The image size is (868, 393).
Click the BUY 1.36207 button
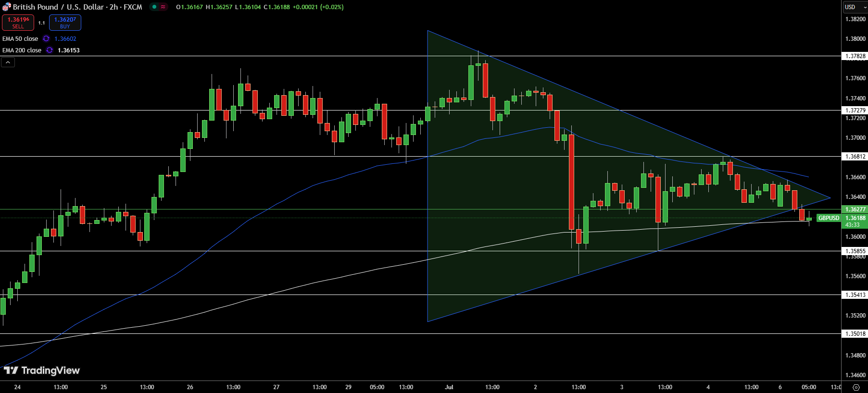tap(65, 23)
